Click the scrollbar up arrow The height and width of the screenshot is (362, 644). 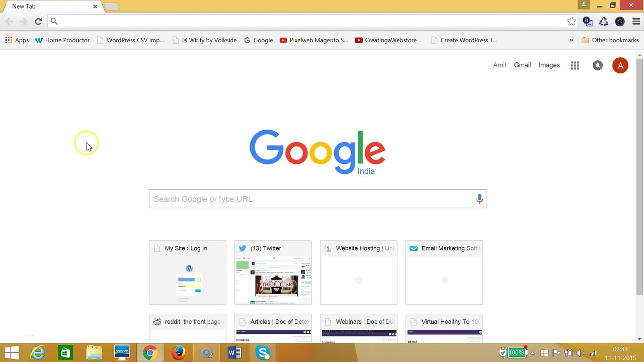tap(639, 54)
